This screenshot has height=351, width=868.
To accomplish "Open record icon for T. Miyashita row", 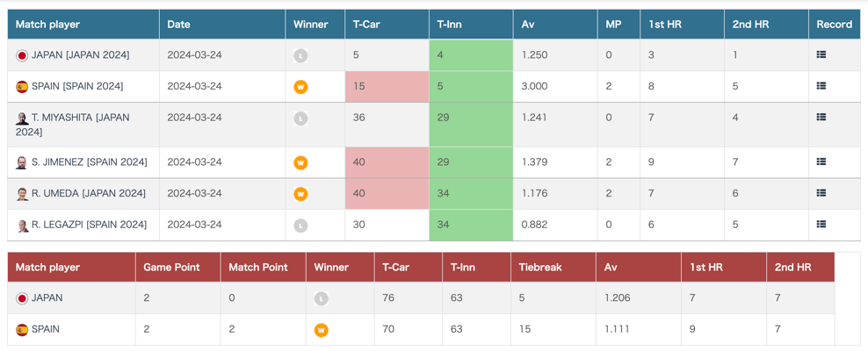I will (821, 118).
